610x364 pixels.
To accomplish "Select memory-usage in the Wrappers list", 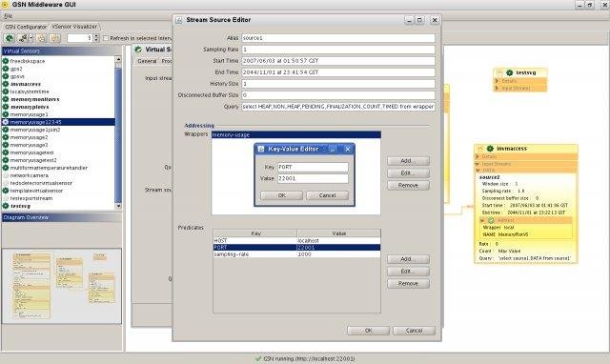I will tap(296, 134).
